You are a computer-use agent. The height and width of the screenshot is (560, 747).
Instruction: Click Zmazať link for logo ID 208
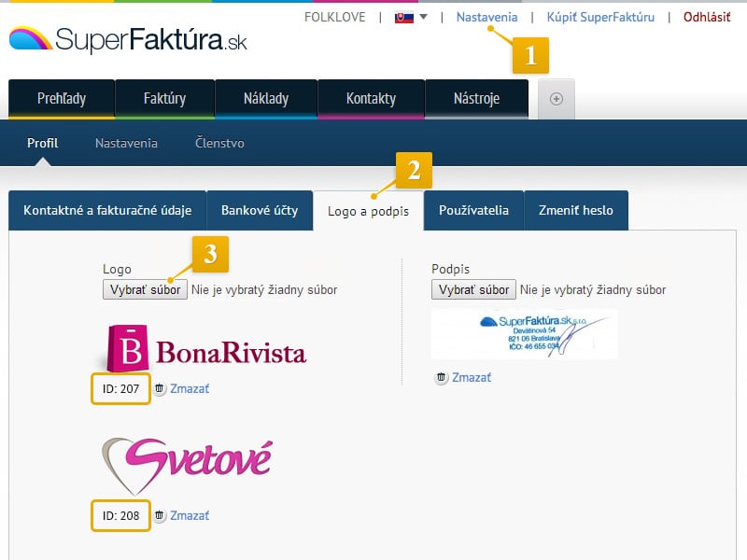(x=190, y=515)
